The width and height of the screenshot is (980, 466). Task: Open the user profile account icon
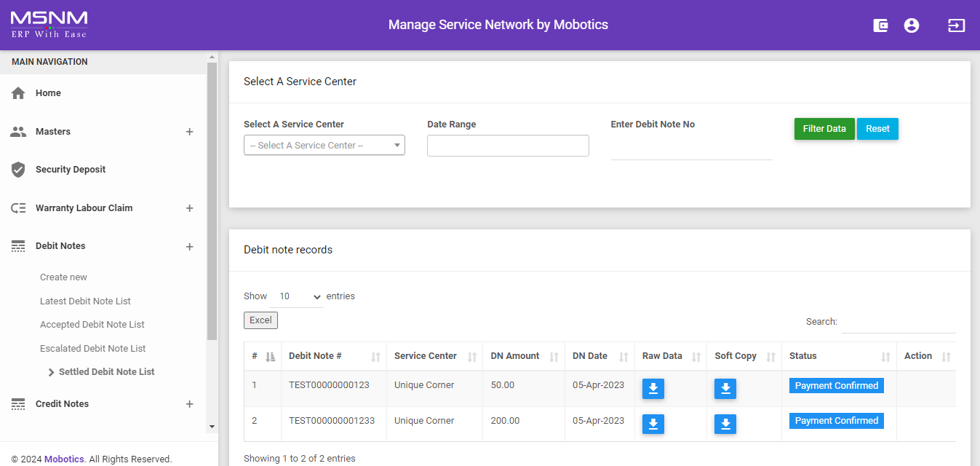click(x=911, y=25)
